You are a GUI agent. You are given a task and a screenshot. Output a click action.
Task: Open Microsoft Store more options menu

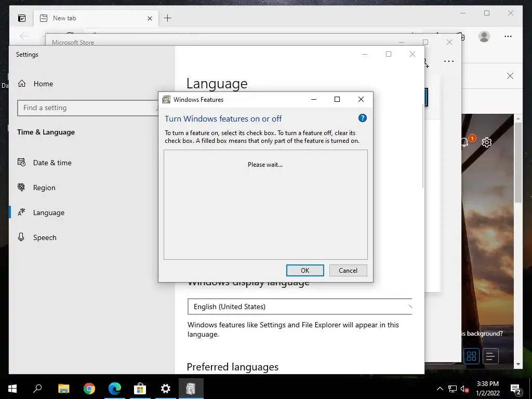pos(448,61)
